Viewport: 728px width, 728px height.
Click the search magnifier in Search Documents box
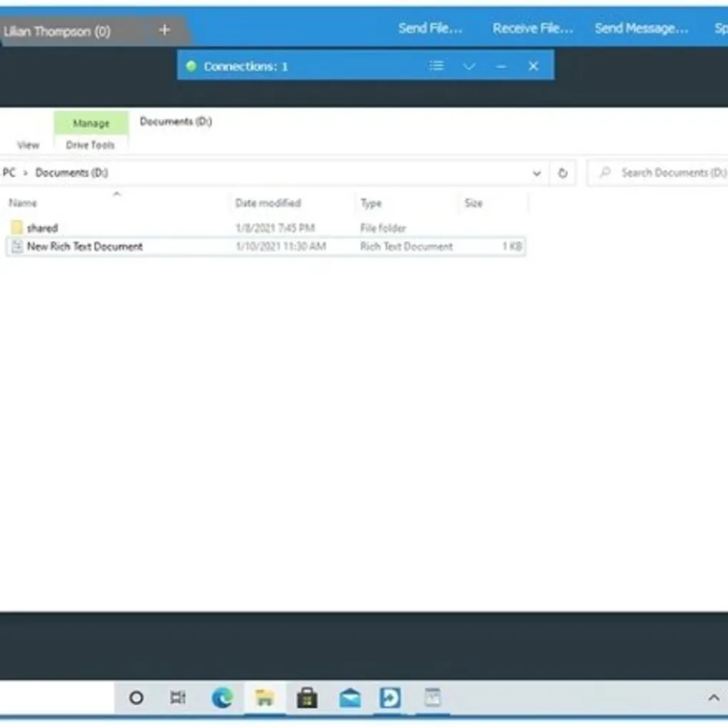pos(605,172)
